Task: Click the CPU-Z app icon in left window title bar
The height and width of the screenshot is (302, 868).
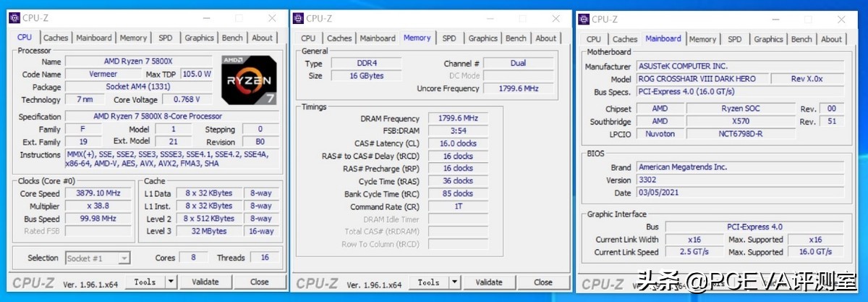Action: [15, 19]
